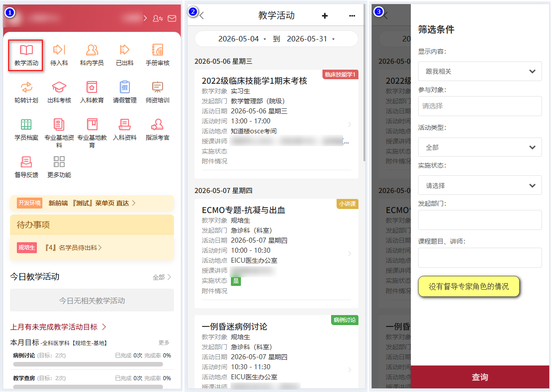Click 全部 next to 今日教学活动
The width and height of the screenshot is (552, 392).
click(162, 277)
